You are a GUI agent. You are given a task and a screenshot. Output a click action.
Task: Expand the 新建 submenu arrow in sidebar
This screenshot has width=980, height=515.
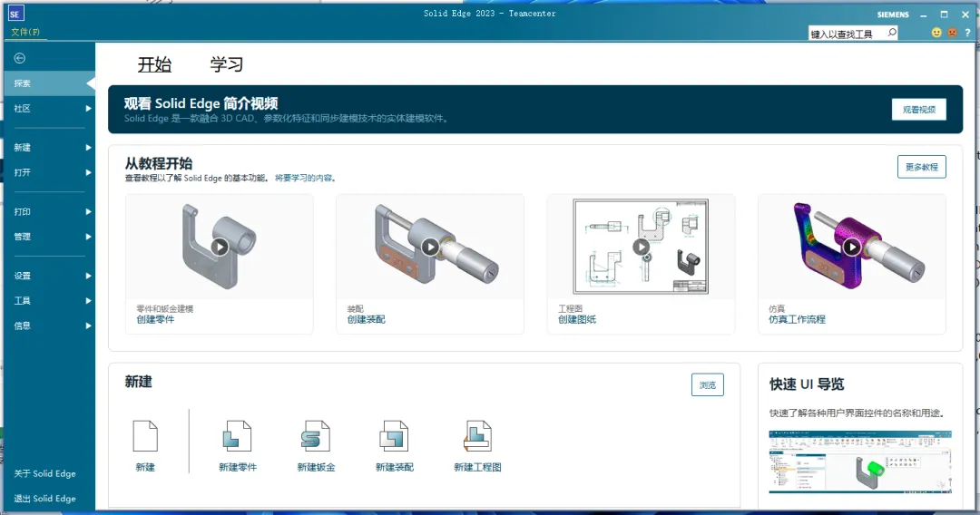88,147
